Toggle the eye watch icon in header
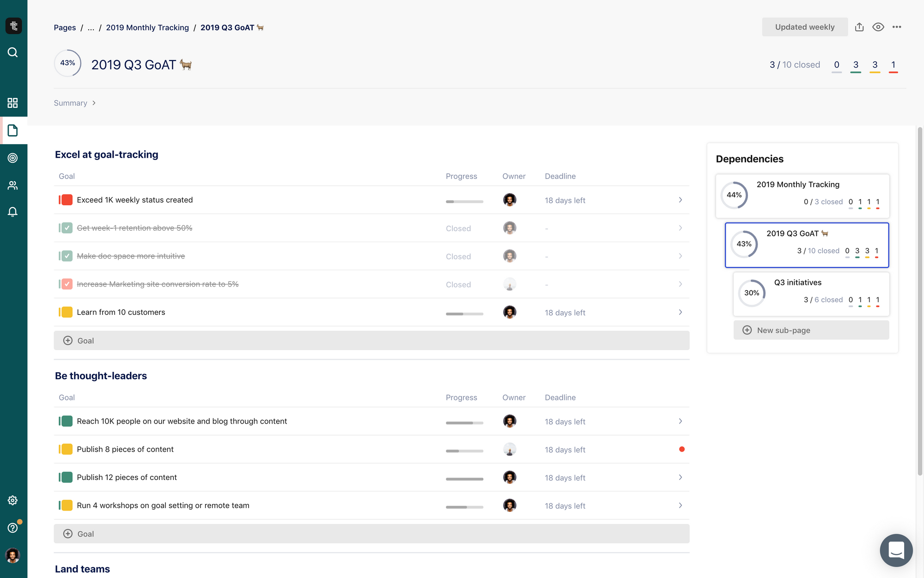 click(878, 27)
